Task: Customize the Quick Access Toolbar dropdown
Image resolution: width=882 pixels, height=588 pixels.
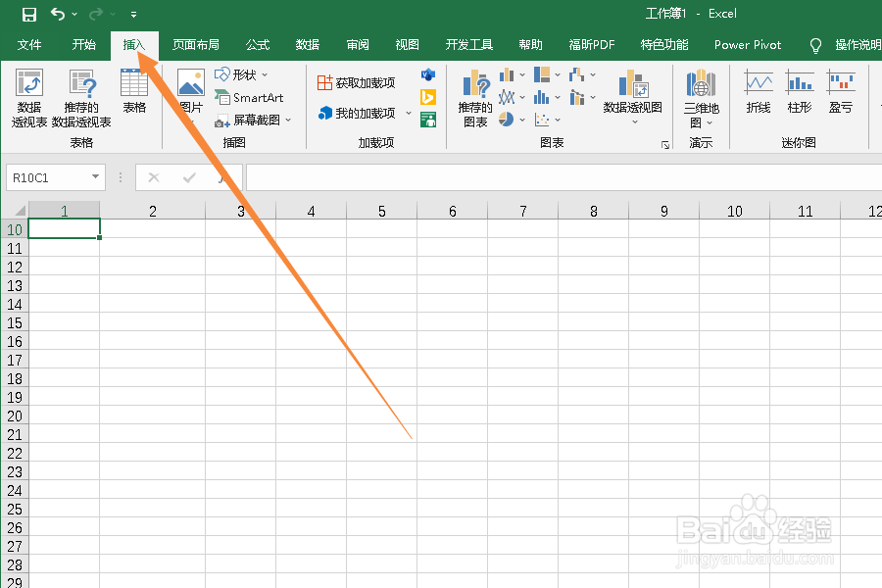Action: point(133,15)
